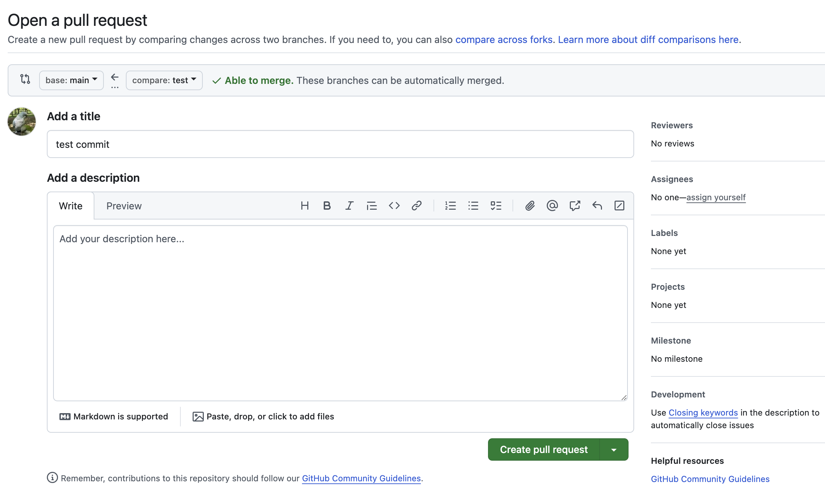Switch to the Preview tab
Viewport: 825px width, 504px height.
point(124,206)
